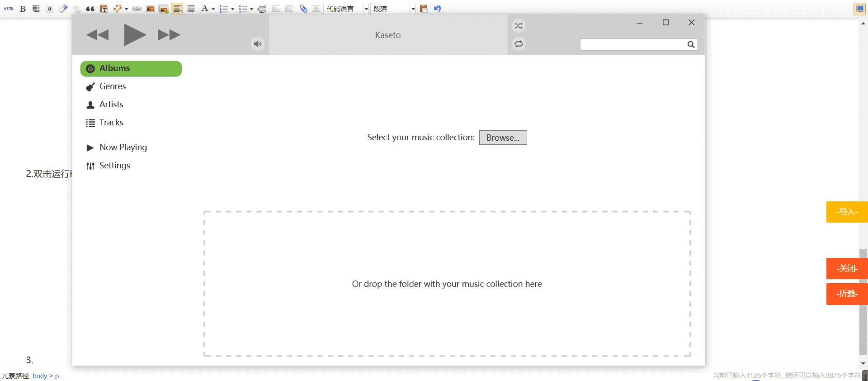Click the magic wand auto-format icon
The height and width of the screenshot is (381, 868).
coord(118,9)
